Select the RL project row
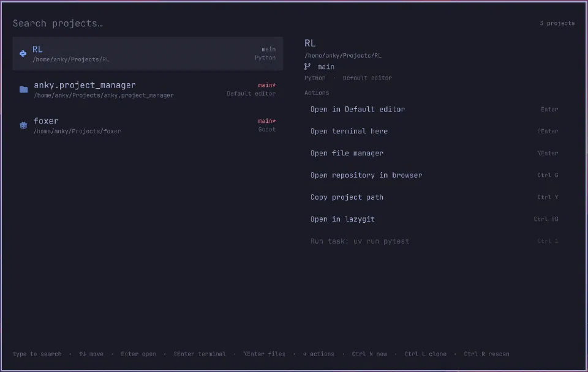588x372 pixels. (x=148, y=54)
